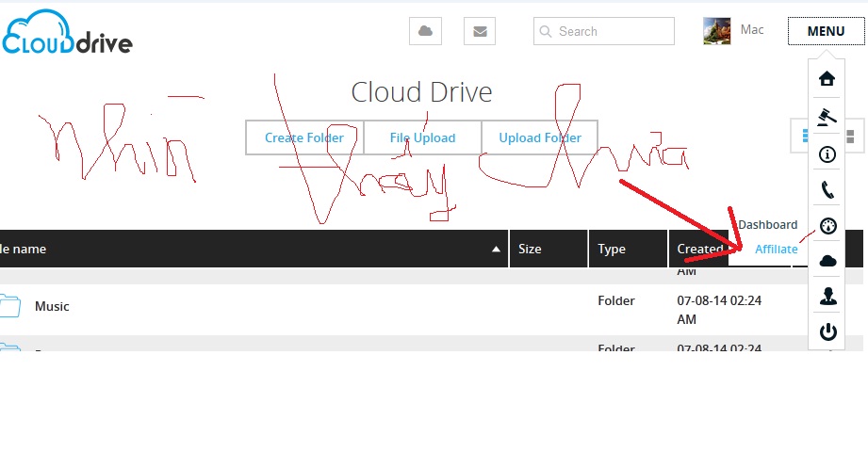Select the Music folder name
This screenshot has height=452, width=868.
tap(52, 306)
